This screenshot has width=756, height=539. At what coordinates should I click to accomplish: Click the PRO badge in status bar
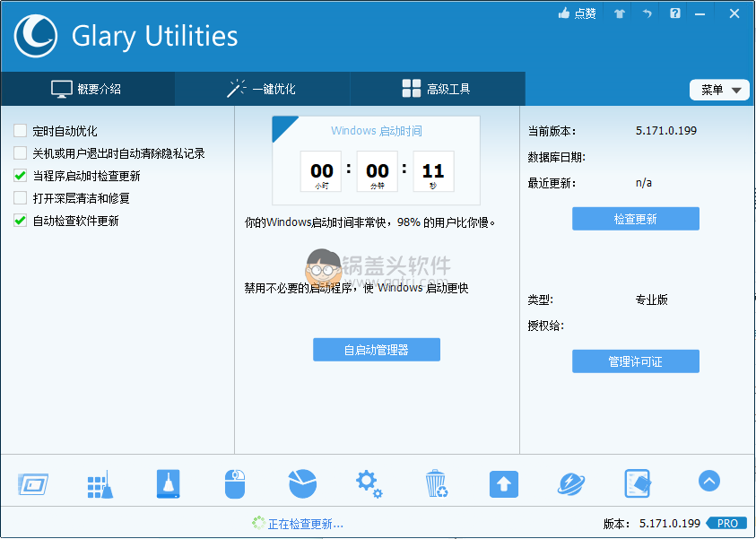726,523
